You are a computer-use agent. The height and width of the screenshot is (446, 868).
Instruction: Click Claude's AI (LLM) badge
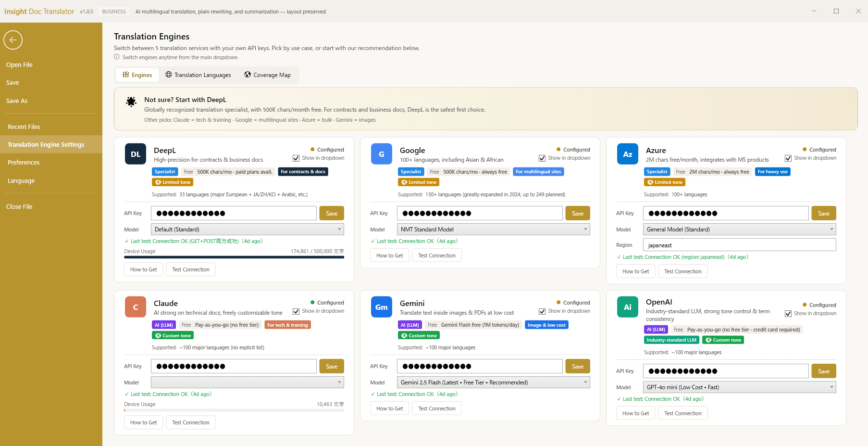pos(164,325)
